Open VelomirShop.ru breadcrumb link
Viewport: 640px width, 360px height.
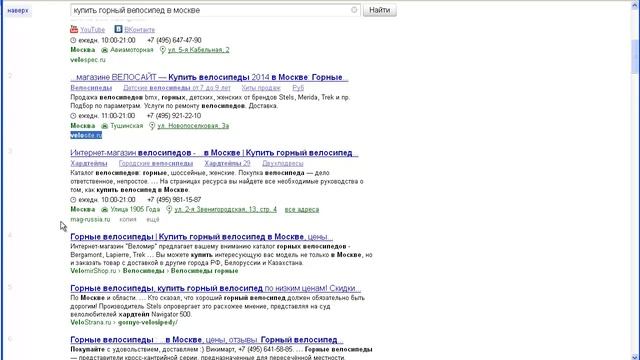[93, 271]
